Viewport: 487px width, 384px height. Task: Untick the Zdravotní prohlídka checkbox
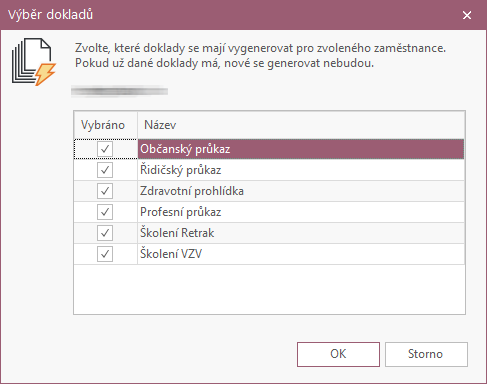[x=105, y=191]
